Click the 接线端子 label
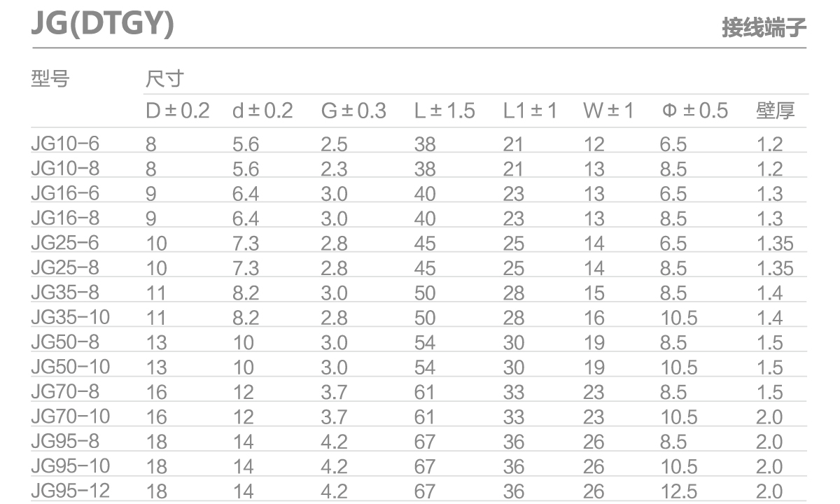 pyautogui.click(x=764, y=29)
